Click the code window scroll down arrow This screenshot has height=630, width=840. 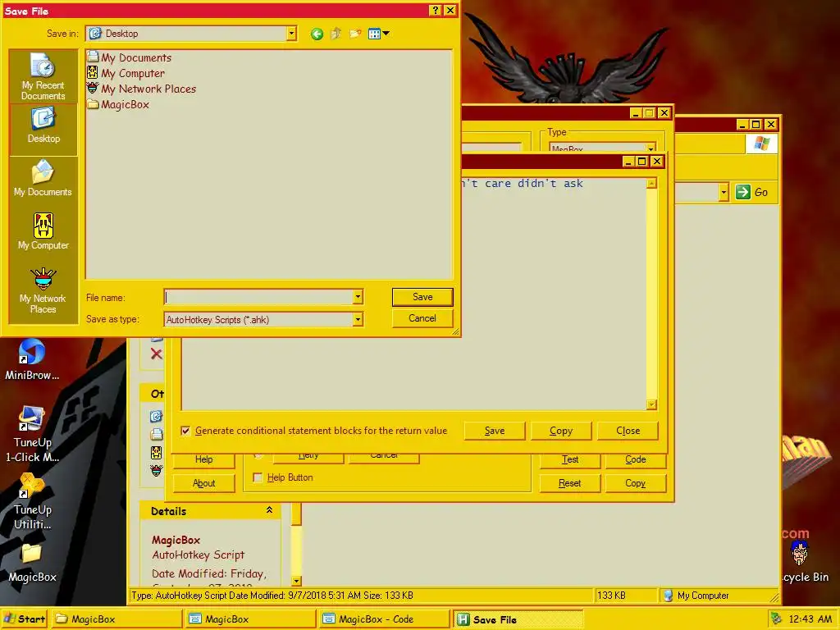(651, 404)
